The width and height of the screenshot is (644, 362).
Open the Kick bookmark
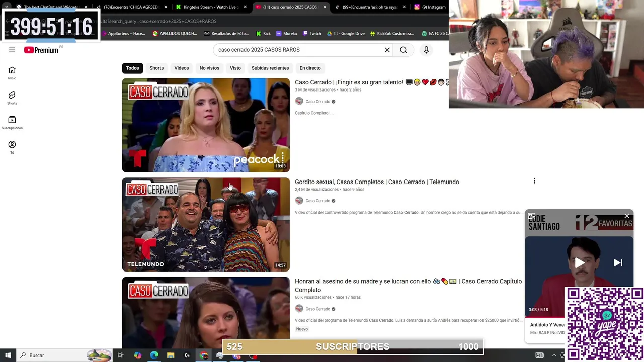pyautogui.click(x=263, y=33)
